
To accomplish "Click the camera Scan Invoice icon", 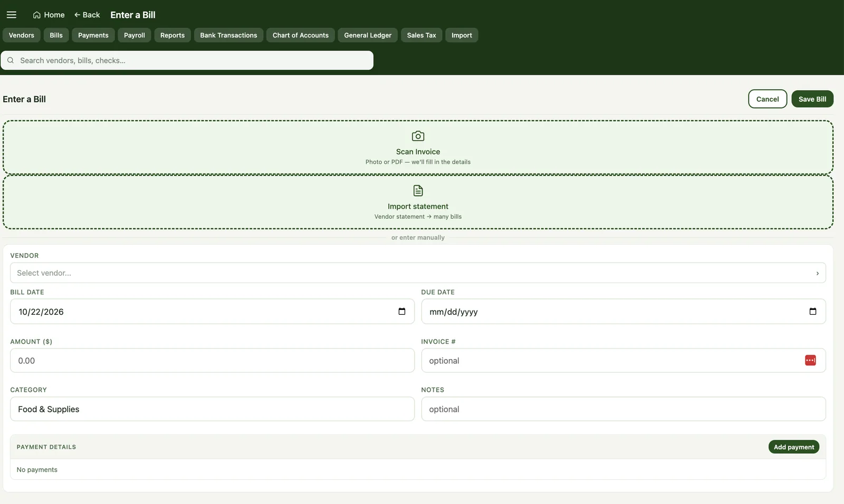I will (x=418, y=136).
